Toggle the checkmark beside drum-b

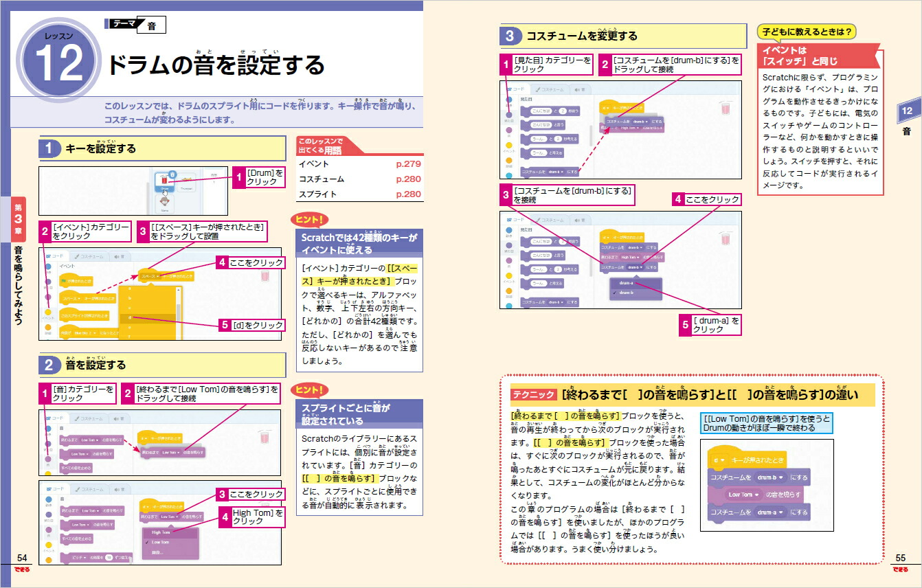(615, 291)
